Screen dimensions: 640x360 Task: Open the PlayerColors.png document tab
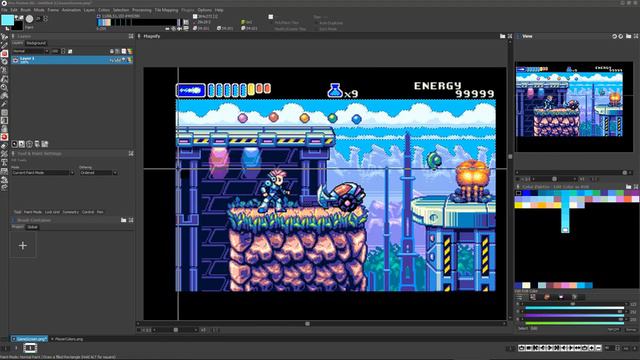click(68, 339)
